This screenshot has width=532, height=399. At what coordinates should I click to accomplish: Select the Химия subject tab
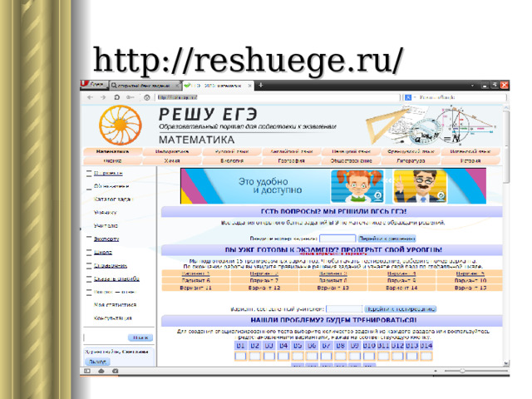[172, 160]
